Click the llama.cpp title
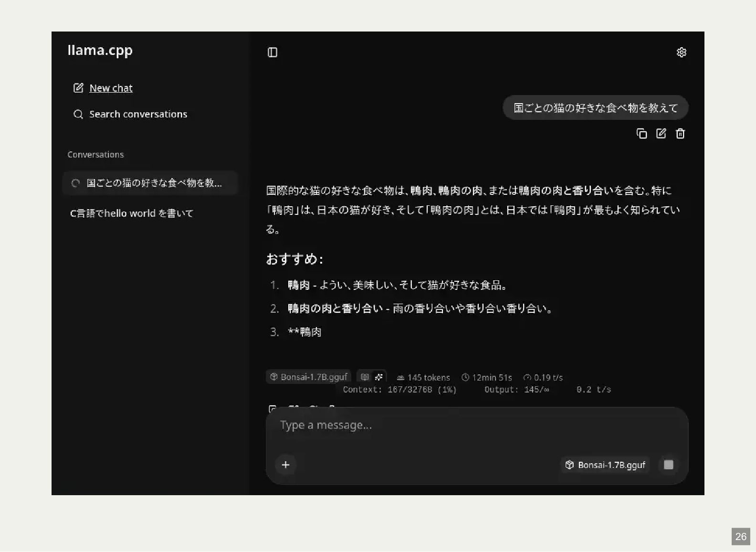756x552 pixels. pos(100,50)
